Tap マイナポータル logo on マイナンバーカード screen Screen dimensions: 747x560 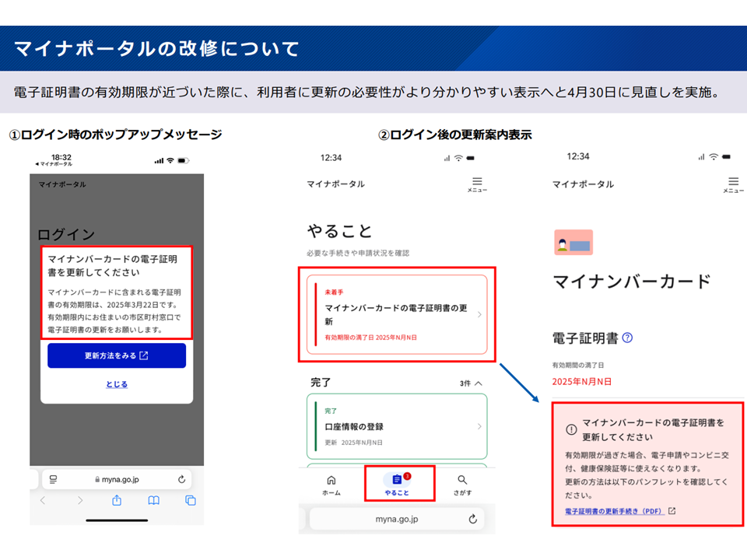[583, 184]
